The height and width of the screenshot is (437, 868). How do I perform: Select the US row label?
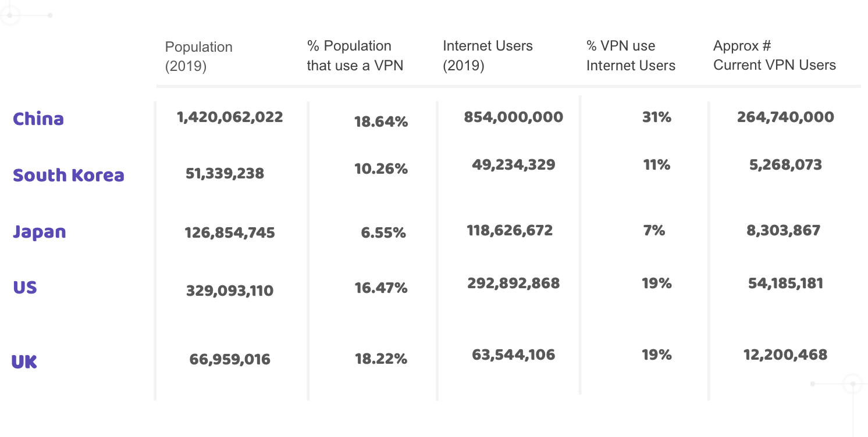tap(25, 287)
